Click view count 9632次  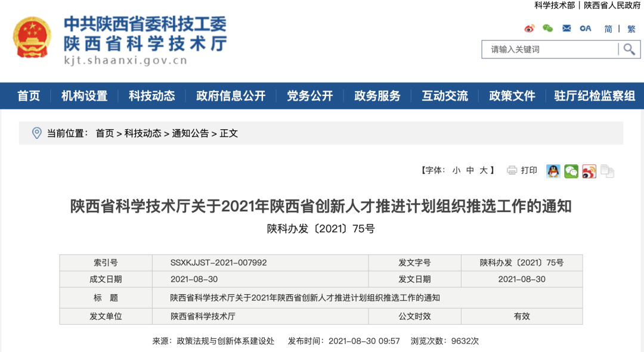(x=465, y=341)
